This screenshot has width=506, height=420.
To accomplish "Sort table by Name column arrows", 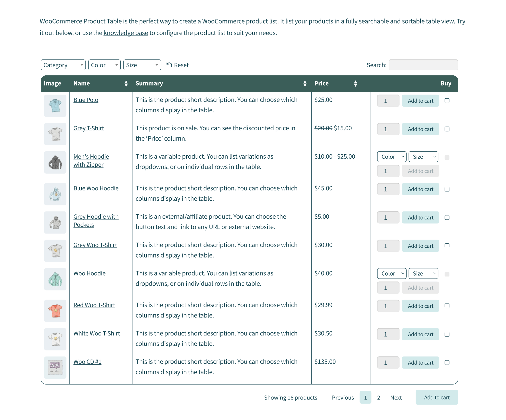I will pos(126,83).
